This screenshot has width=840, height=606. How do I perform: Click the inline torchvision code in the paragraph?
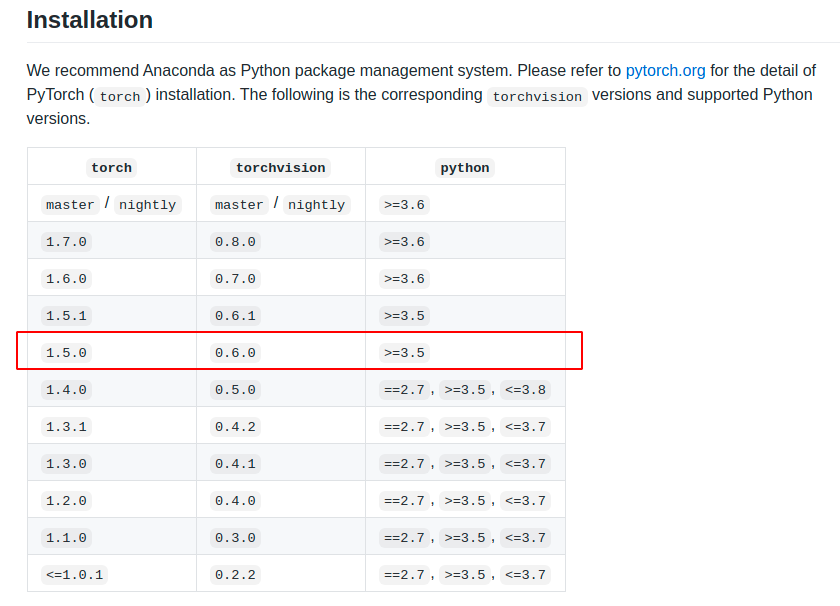pyautogui.click(x=537, y=97)
